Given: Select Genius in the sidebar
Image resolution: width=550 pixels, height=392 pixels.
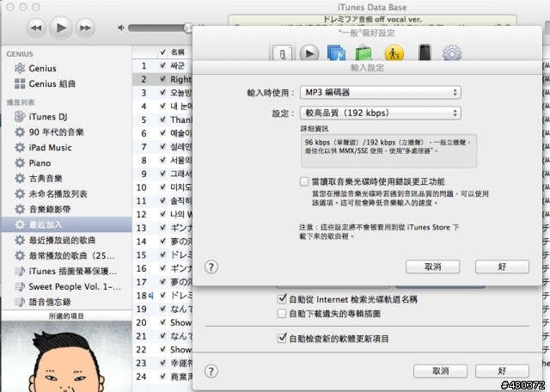Looking at the screenshot, I should tap(67, 68).
